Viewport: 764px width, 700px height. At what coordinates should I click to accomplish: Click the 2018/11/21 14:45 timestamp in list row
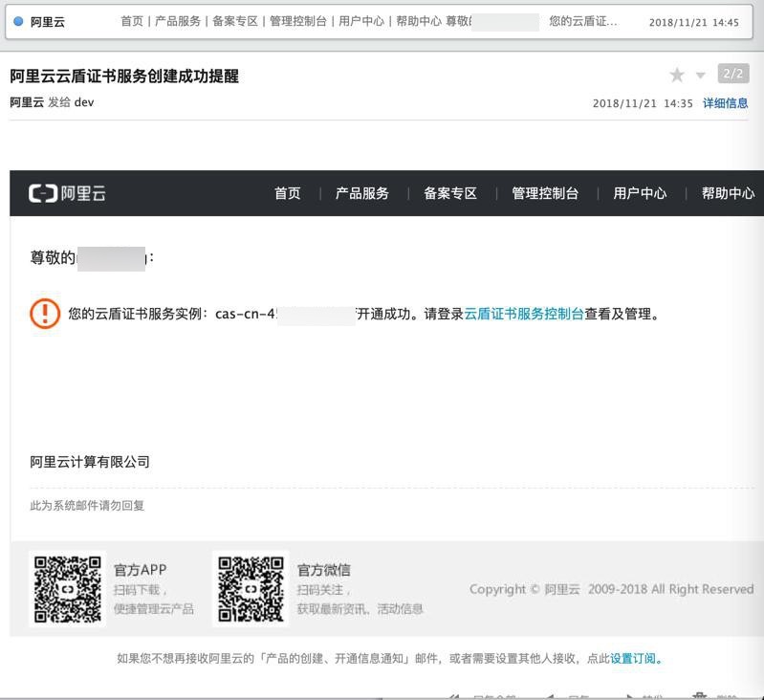tap(694, 22)
